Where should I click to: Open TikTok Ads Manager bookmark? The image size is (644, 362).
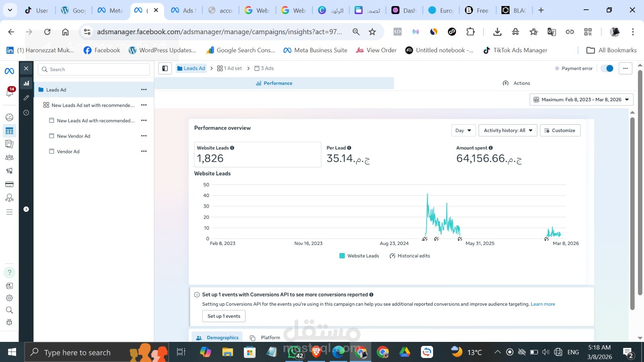tap(515, 50)
